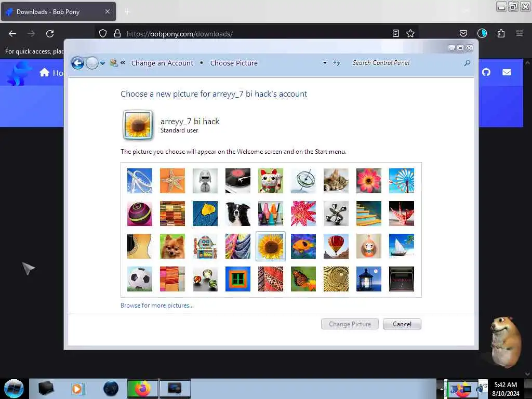Toggle Firefox reader view icon
Screen dimensions: 532x399
point(395,33)
